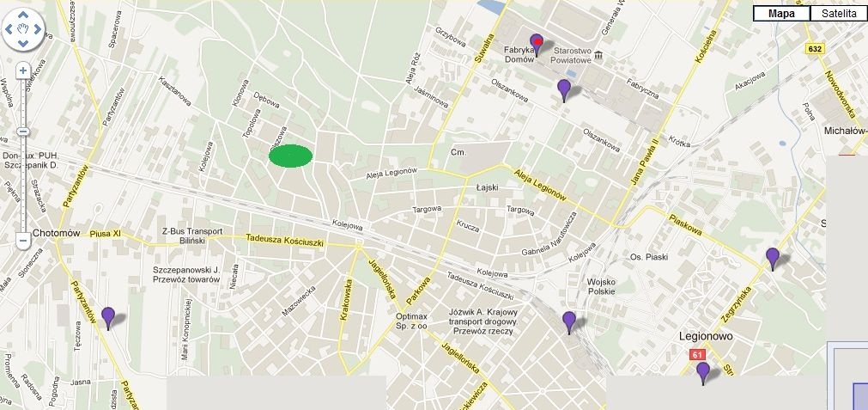The height and width of the screenshot is (410, 868).
Task: Click the Starostwo Powiatowe landmark icon
Action: pyautogui.click(x=599, y=56)
